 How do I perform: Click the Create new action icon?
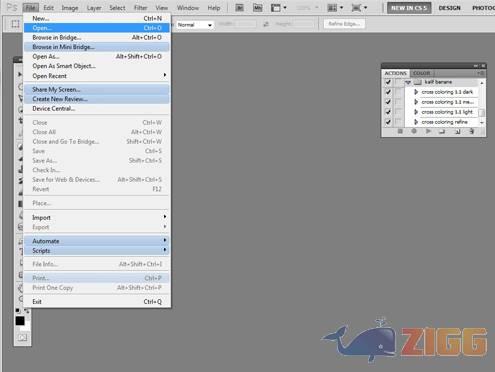point(457,132)
